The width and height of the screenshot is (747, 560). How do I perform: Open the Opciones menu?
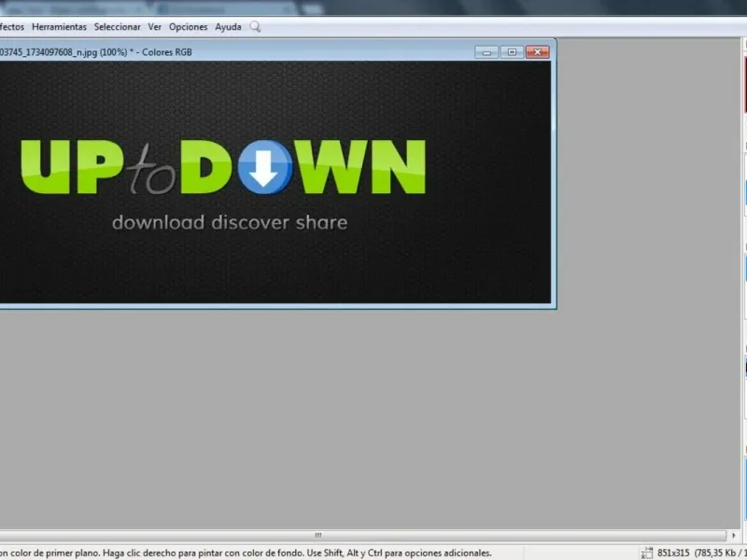click(189, 27)
